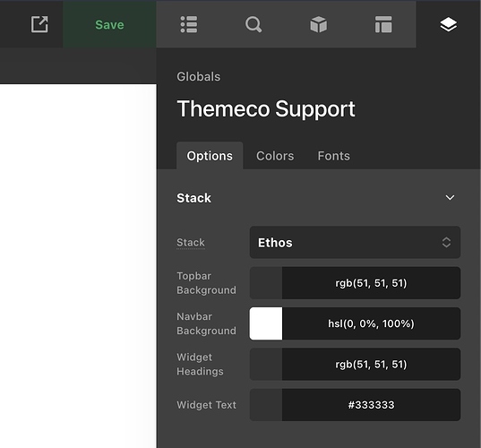The width and height of the screenshot is (481, 448).
Task: Open the Stack dropdown showing Ethos
Action: pos(355,243)
